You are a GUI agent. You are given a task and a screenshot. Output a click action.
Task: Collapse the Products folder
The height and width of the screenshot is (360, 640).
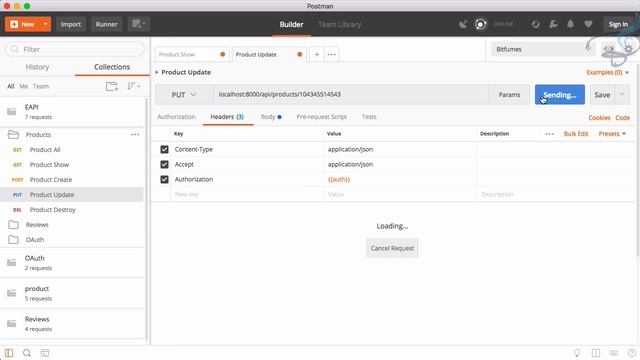coord(13,134)
